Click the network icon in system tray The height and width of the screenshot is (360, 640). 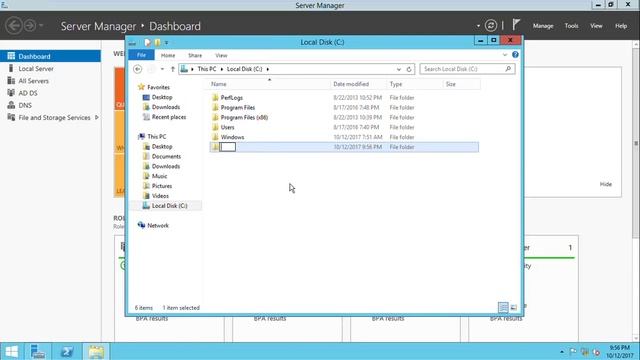point(585,351)
